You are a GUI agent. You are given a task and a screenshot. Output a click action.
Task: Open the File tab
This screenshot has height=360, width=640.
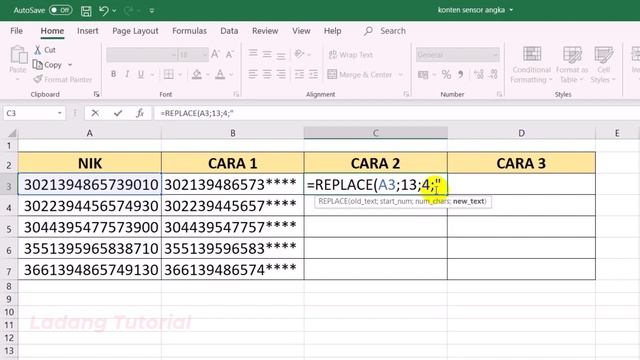pos(16,31)
